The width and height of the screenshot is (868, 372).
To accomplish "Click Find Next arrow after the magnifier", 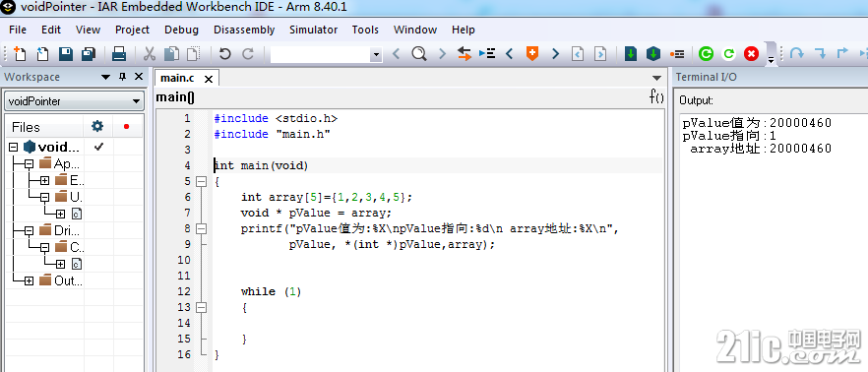I will (x=442, y=54).
